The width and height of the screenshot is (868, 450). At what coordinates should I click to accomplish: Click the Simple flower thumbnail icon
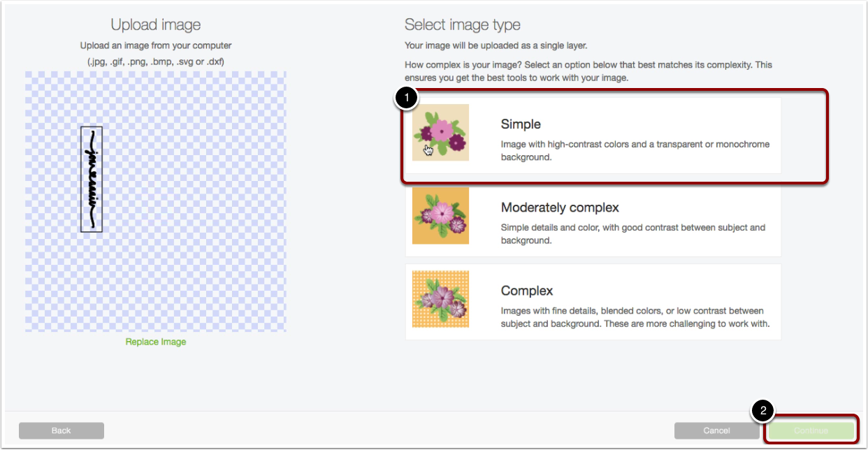pyautogui.click(x=440, y=133)
